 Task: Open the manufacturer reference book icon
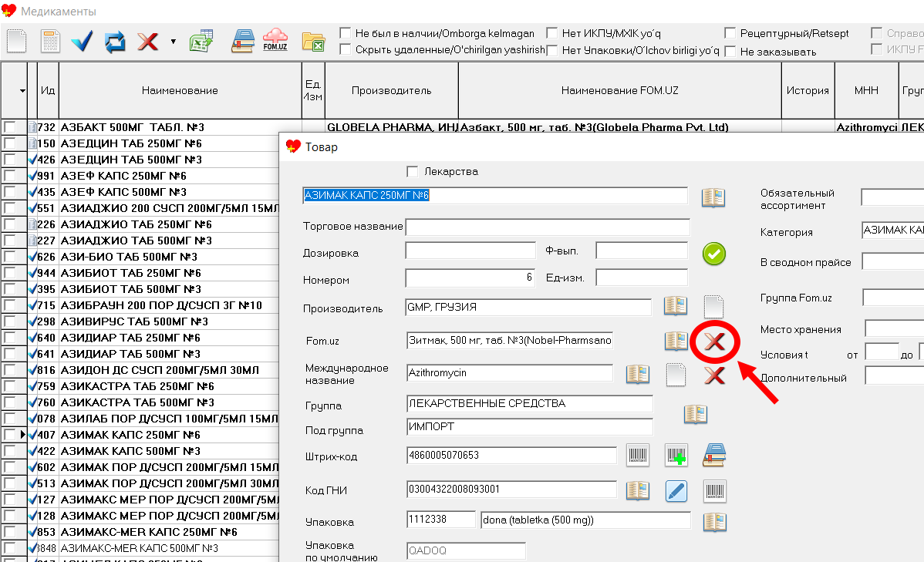pos(676,305)
